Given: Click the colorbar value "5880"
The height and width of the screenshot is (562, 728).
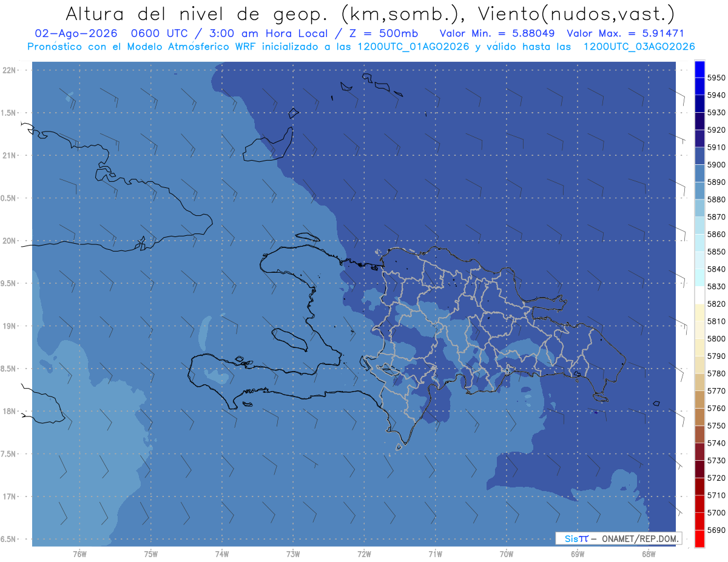Looking at the screenshot, I should (716, 199).
